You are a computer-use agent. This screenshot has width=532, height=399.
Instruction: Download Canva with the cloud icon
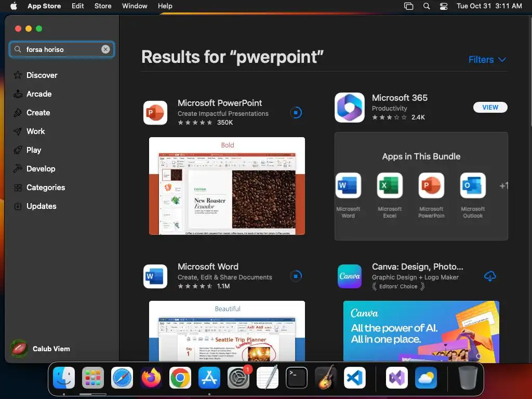(490, 276)
